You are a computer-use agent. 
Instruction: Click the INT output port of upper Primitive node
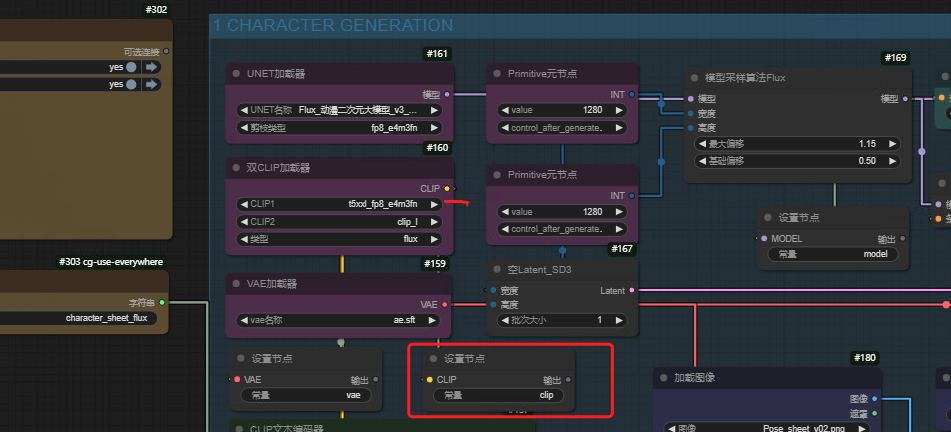click(632, 95)
